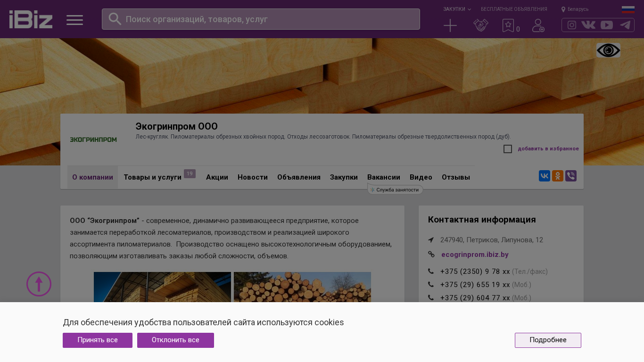The height and width of the screenshot is (362, 644).
Task: Open the Объявления tab
Action: click(299, 177)
